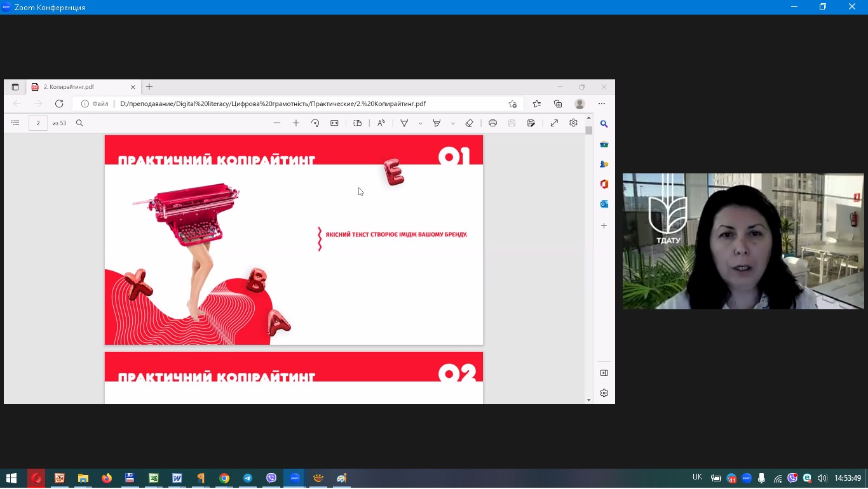Open Telegram from the taskbar

pyautogui.click(x=248, y=478)
